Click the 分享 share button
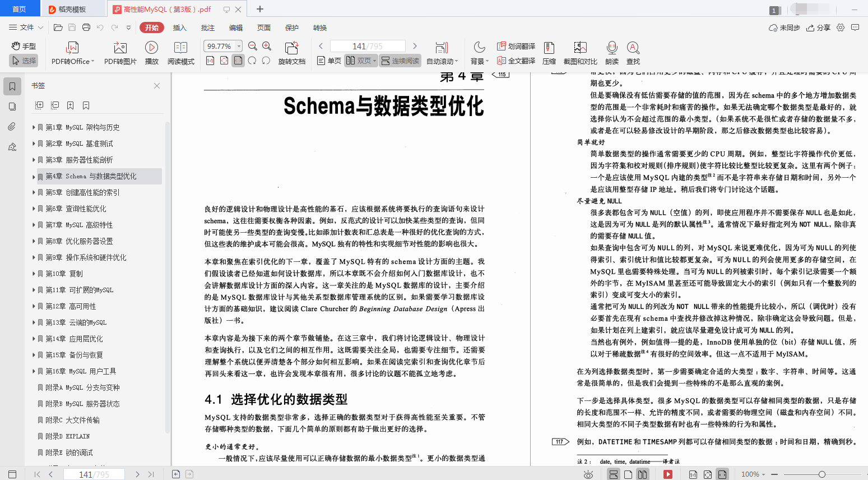This screenshot has height=480, width=868. tap(818, 27)
